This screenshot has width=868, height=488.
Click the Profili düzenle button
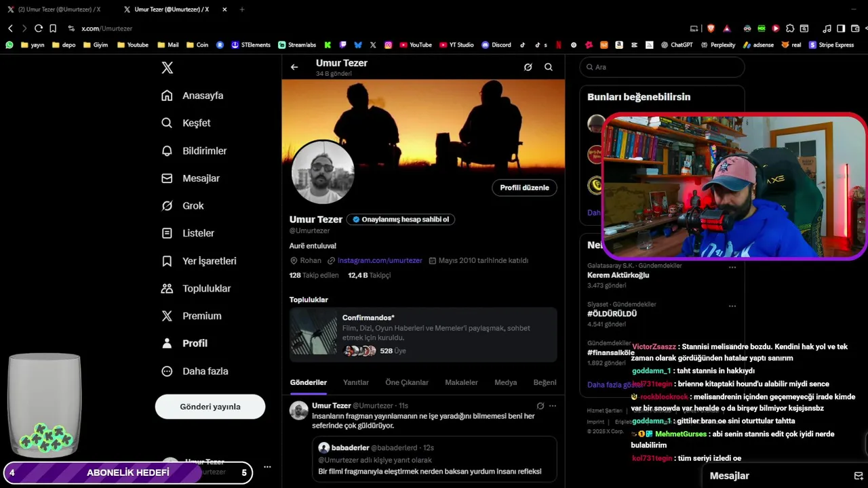tap(524, 188)
